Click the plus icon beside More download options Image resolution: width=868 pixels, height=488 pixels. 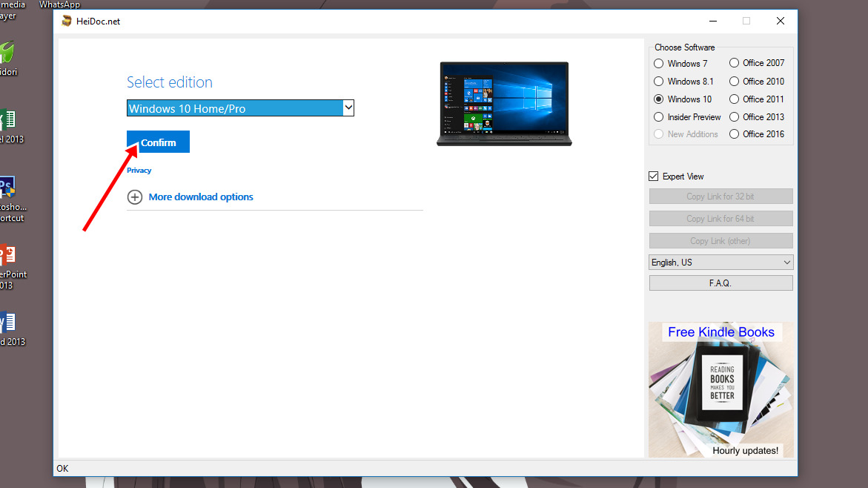click(x=135, y=197)
